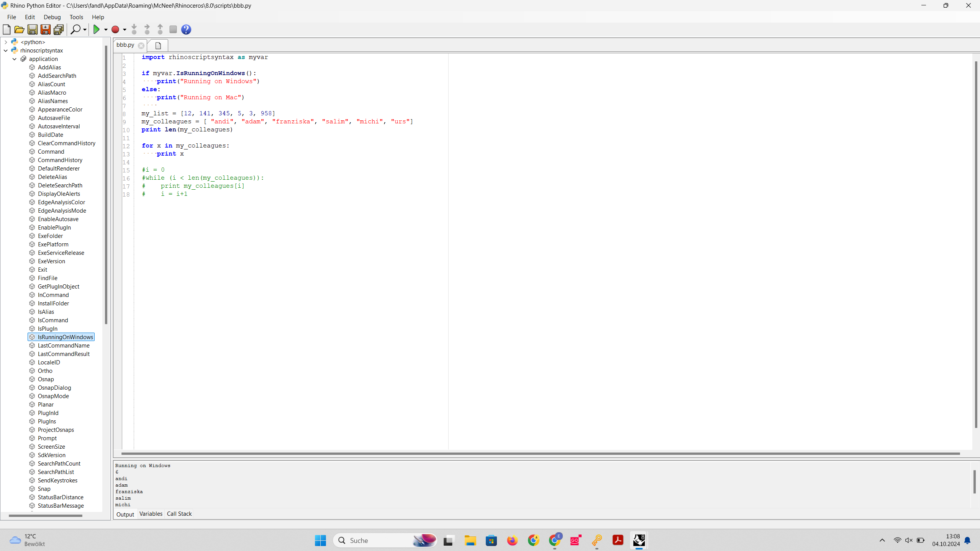Open an existing script file
The image size is (980, 551).
(x=19, y=30)
